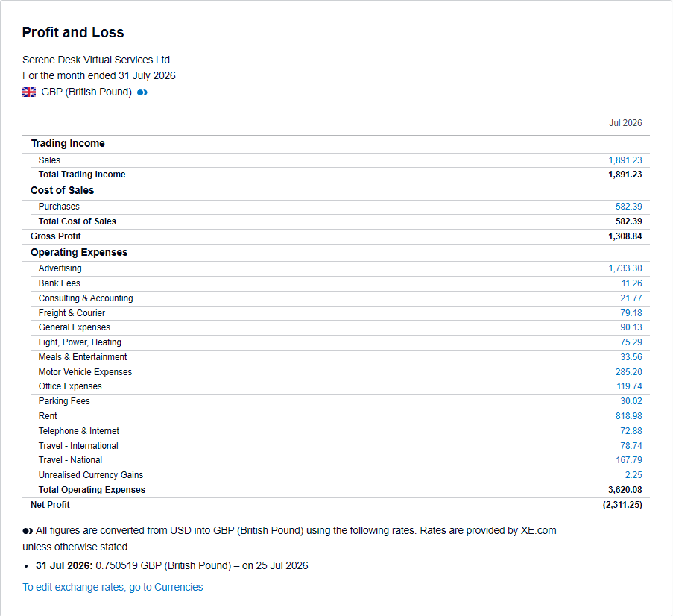Viewport: 673px width, 616px height.
Task: Click the UK flag icon beside GBP
Action: pos(29,92)
